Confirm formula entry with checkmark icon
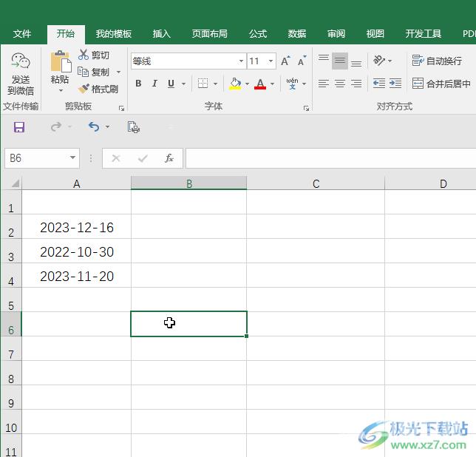Screen dimensions: 476x457 point(143,158)
